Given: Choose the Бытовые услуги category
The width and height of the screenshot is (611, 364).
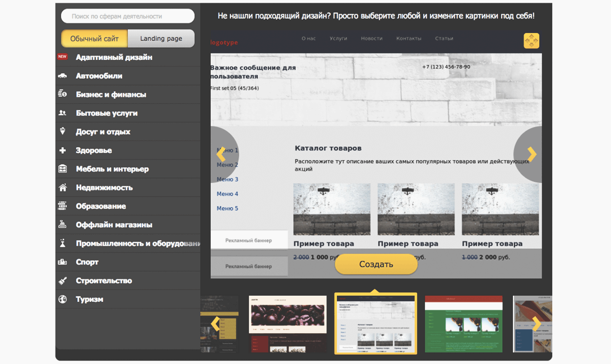Looking at the screenshot, I should pyautogui.click(x=128, y=113).
